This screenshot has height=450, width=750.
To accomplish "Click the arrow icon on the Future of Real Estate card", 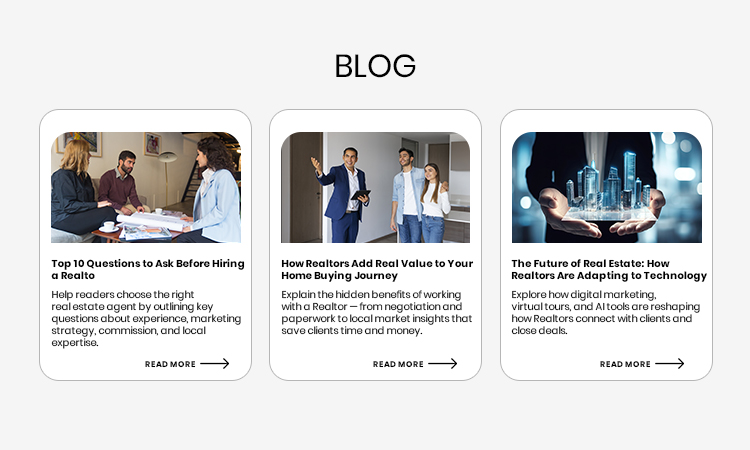I will tap(670, 364).
